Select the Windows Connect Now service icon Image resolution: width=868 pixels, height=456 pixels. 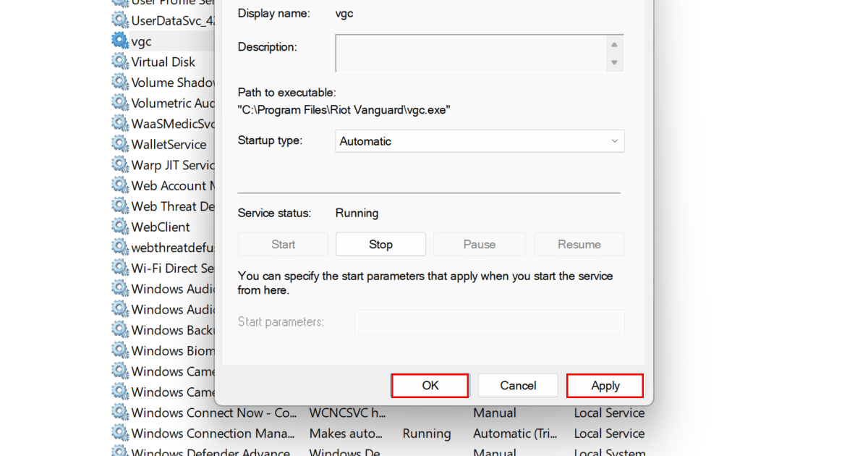120,413
